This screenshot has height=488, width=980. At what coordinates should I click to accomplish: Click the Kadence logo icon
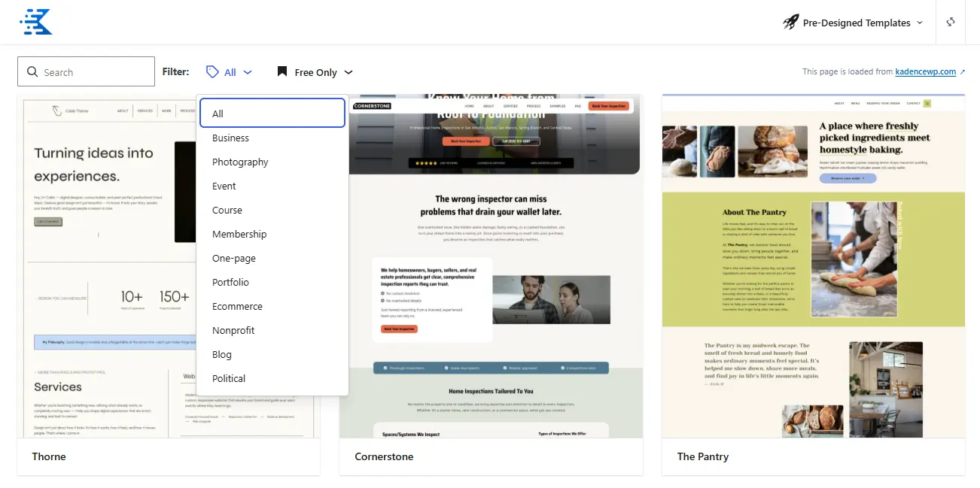click(35, 22)
